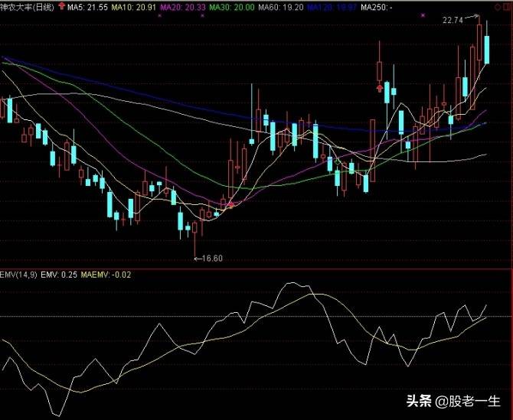Image resolution: width=513 pixels, height=420 pixels.
Task: Select the MA60: 19.20 label
Action: pos(281,7)
